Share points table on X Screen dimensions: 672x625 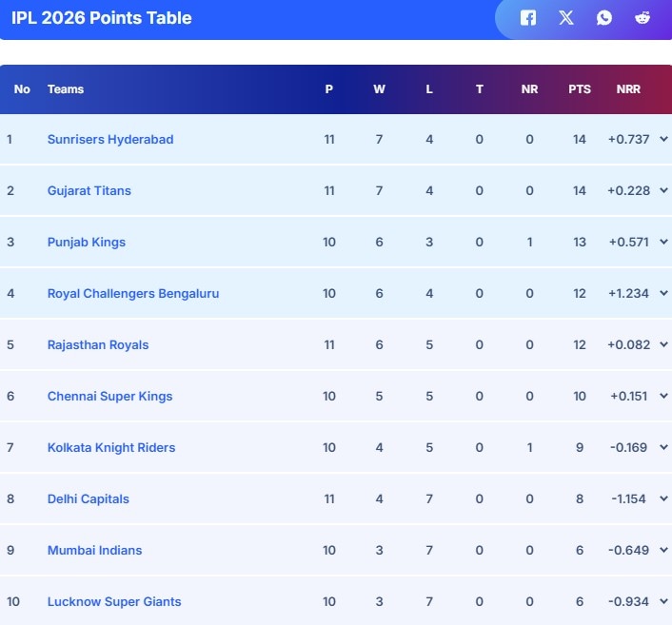click(566, 18)
